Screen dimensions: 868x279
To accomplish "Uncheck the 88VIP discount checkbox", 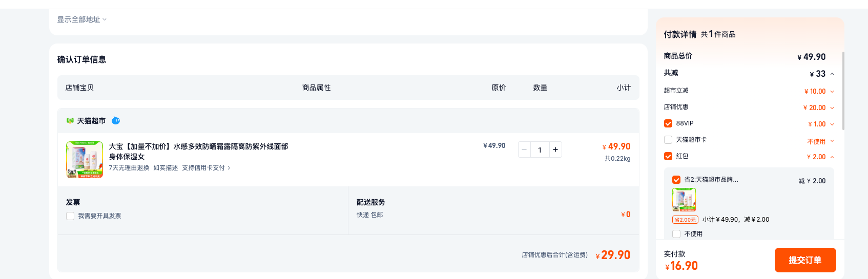I will [x=668, y=123].
